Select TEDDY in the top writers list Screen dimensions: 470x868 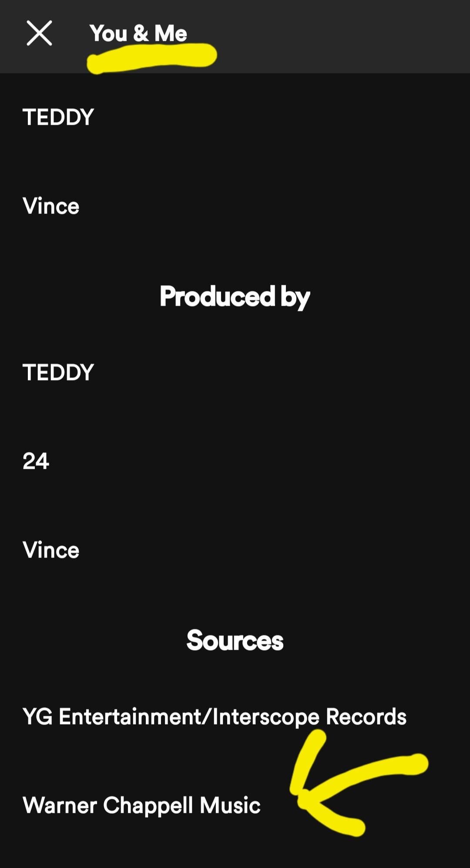pyautogui.click(x=58, y=117)
